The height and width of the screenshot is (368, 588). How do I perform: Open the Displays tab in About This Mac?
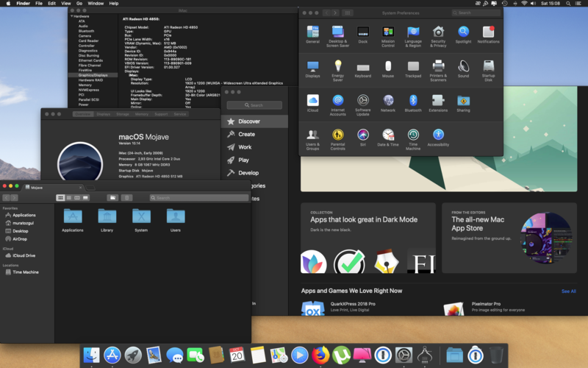[103, 114]
